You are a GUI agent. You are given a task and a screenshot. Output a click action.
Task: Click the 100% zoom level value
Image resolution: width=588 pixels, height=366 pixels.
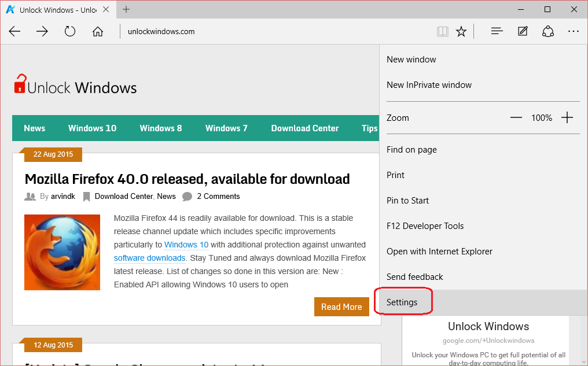click(x=542, y=118)
